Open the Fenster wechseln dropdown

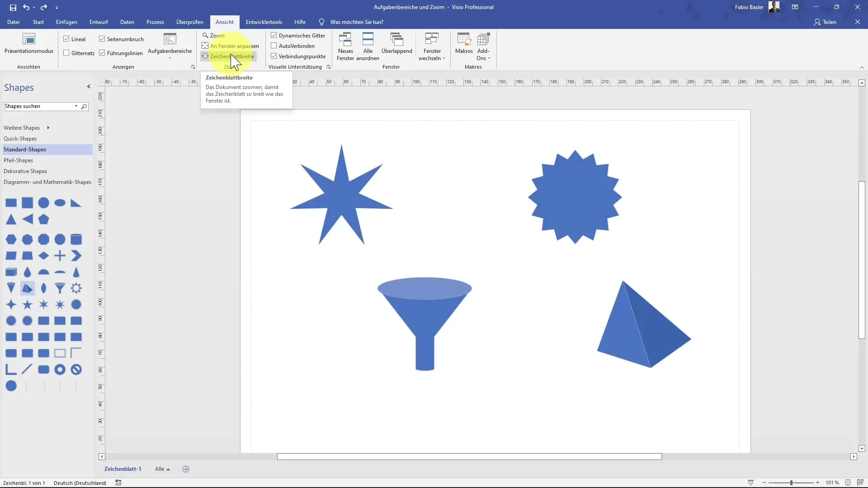432,47
